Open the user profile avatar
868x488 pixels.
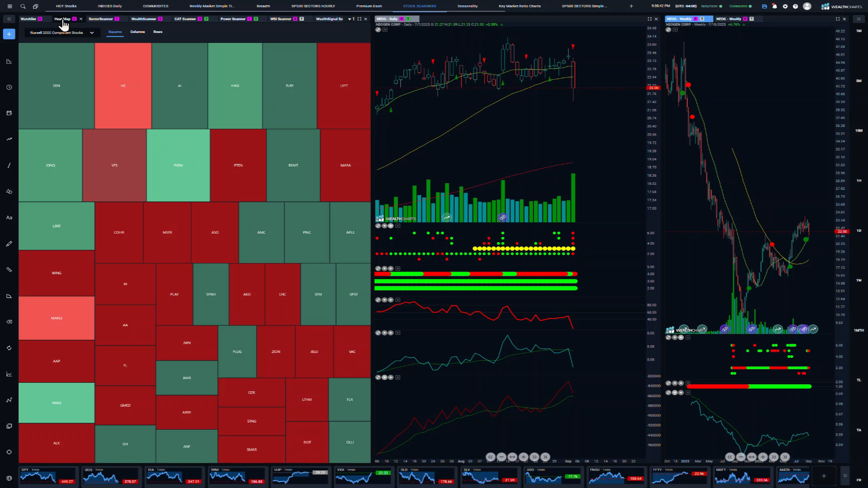pos(807,6)
